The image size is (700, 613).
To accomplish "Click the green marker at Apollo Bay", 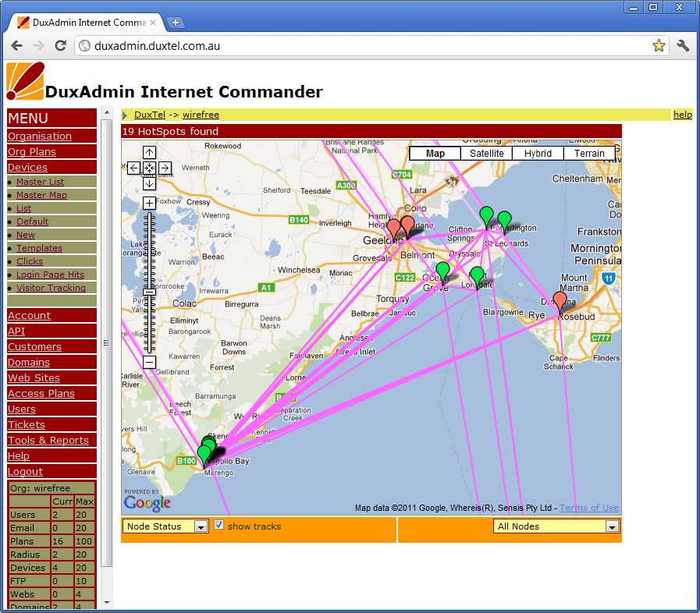I will pos(204,455).
